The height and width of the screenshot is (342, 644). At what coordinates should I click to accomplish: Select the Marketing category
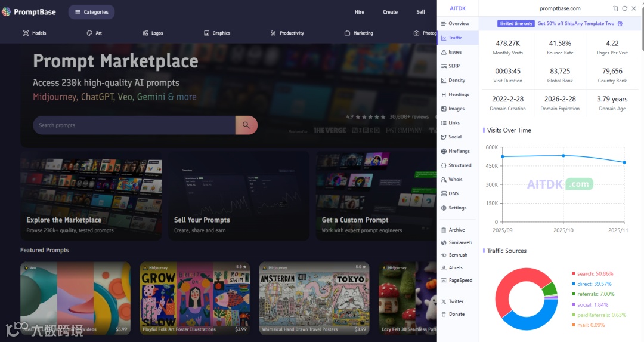(x=358, y=33)
